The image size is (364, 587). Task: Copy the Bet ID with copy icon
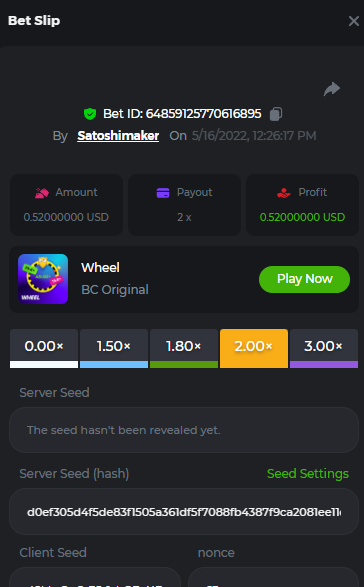(x=276, y=114)
